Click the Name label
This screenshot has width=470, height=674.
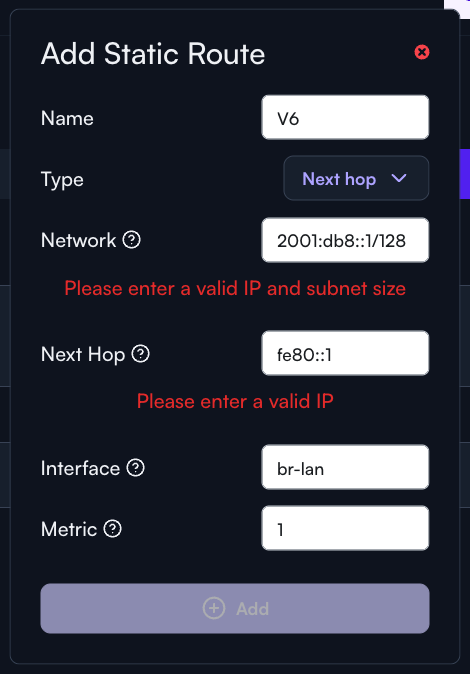[x=67, y=118]
